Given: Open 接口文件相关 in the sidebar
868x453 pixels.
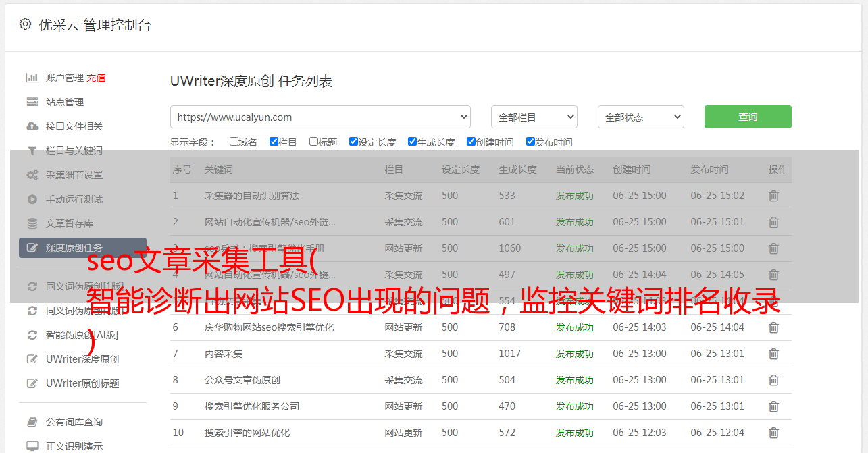Looking at the screenshot, I should click(x=74, y=126).
